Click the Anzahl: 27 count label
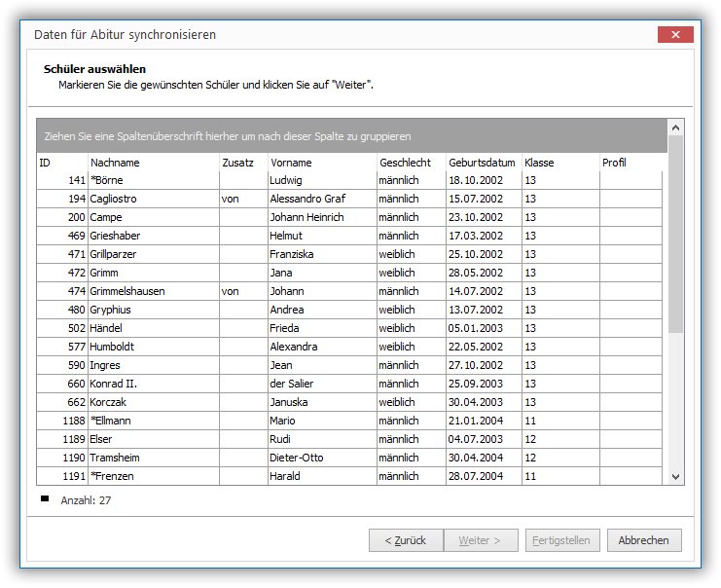Screen dimensions: 721x588 point(86,500)
